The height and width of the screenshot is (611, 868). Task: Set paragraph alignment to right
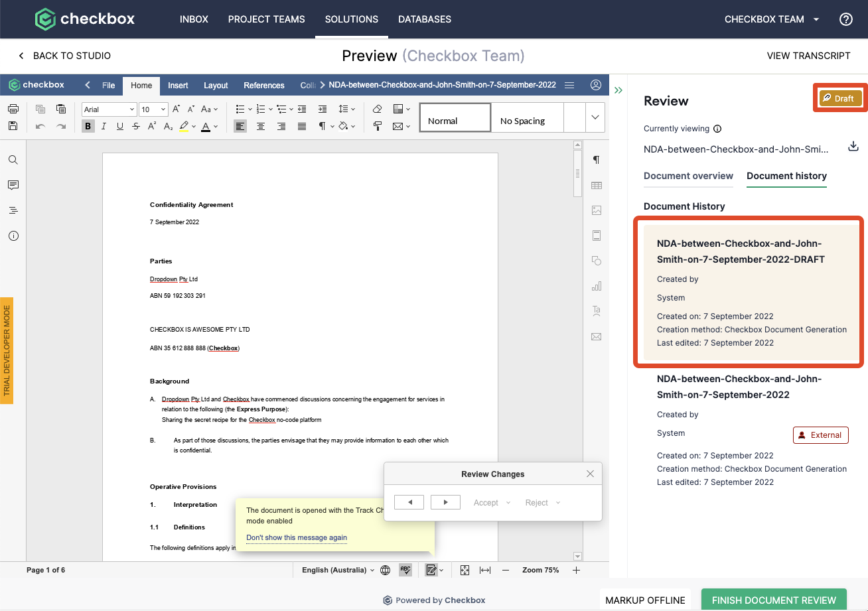(281, 126)
